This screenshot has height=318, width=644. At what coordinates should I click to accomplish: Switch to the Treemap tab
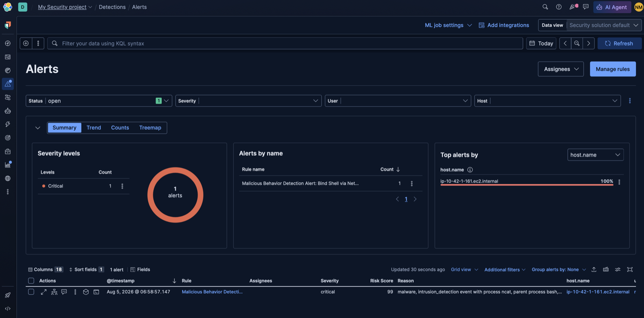(x=150, y=128)
